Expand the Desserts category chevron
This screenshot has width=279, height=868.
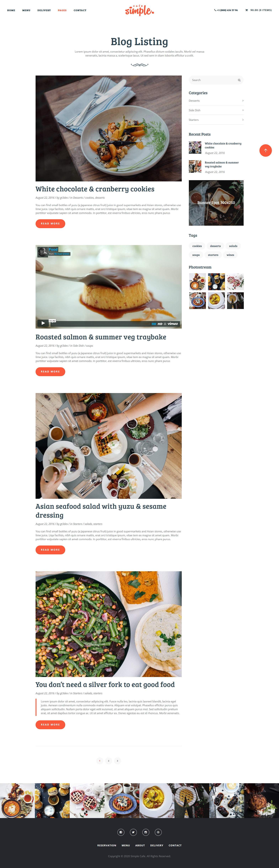(243, 101)
